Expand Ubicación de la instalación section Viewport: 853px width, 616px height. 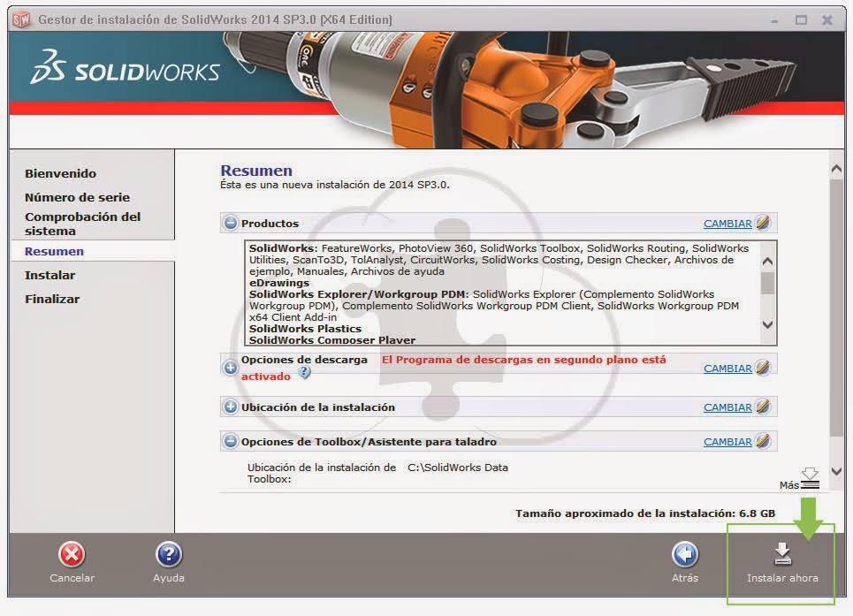(231, 407)
